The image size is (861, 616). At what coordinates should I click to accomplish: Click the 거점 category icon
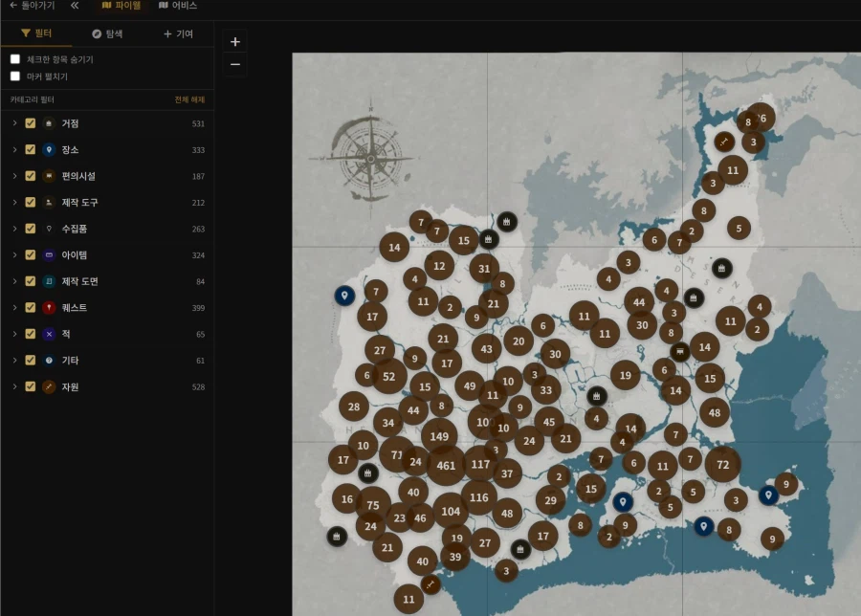coord(49,123)
